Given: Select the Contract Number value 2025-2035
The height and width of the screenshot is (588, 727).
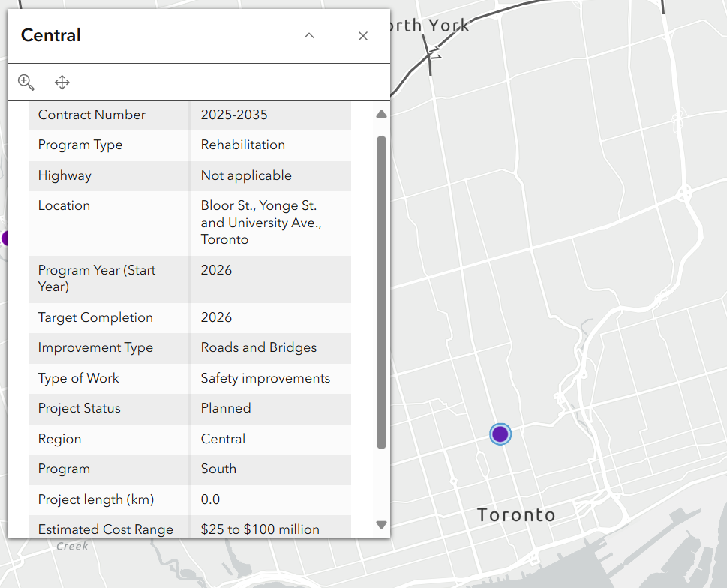Looking at the screenshot, I should click(x=234, y=115).
